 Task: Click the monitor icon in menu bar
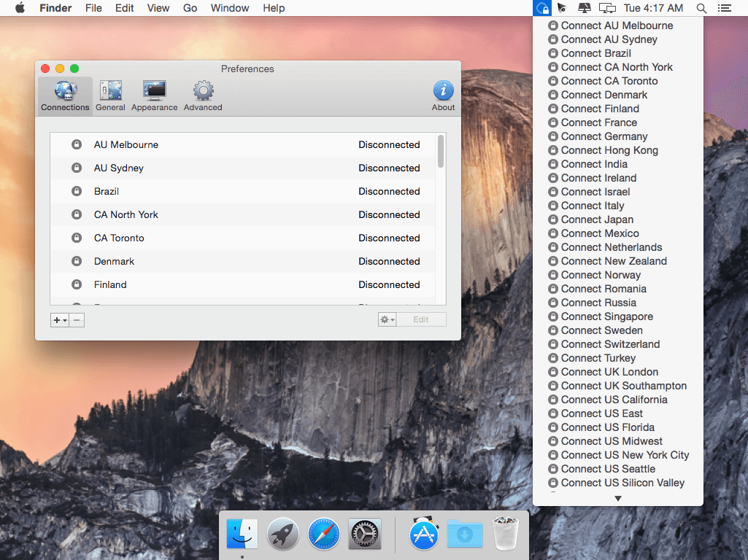point(585,8)
